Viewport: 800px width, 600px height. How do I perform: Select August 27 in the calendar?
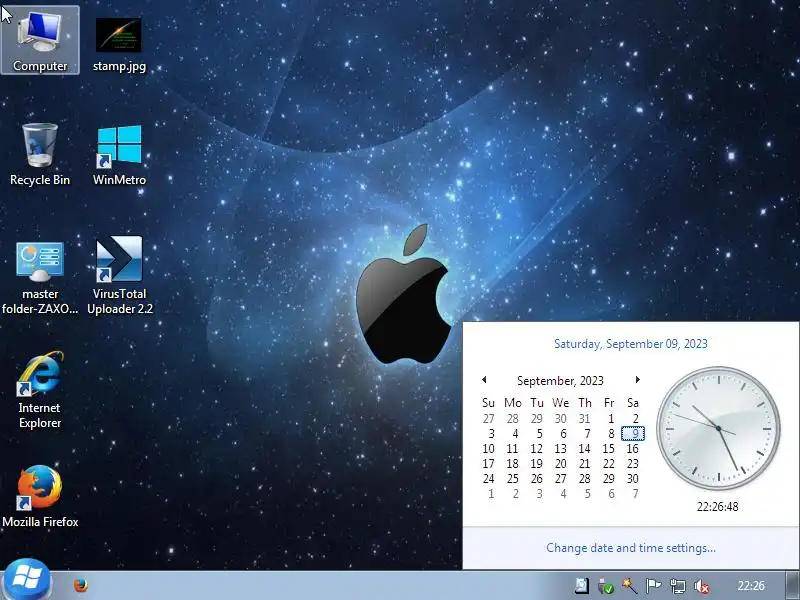[x=488, y=419]
